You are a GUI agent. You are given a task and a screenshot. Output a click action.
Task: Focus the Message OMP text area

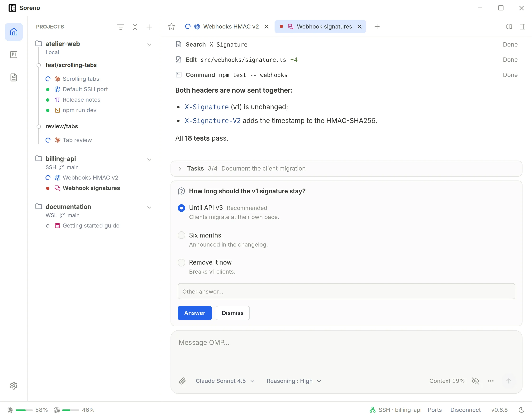[x=346, y=351]
